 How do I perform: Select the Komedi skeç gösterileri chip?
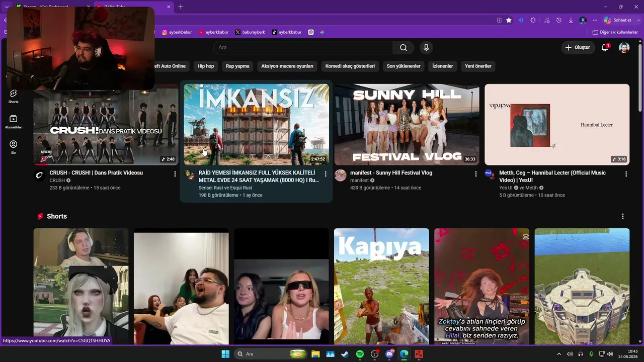(x=350, y=66)
